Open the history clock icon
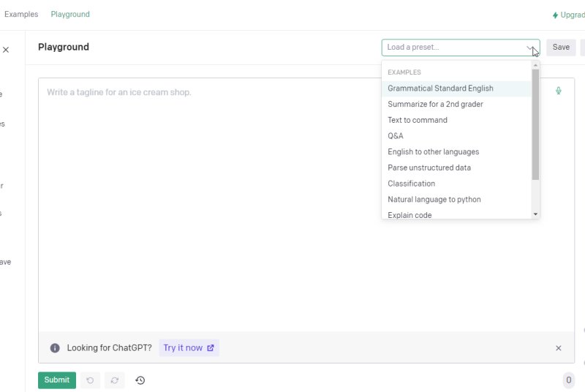The height and width of the screenshot is (392, 585). [140, 380]
